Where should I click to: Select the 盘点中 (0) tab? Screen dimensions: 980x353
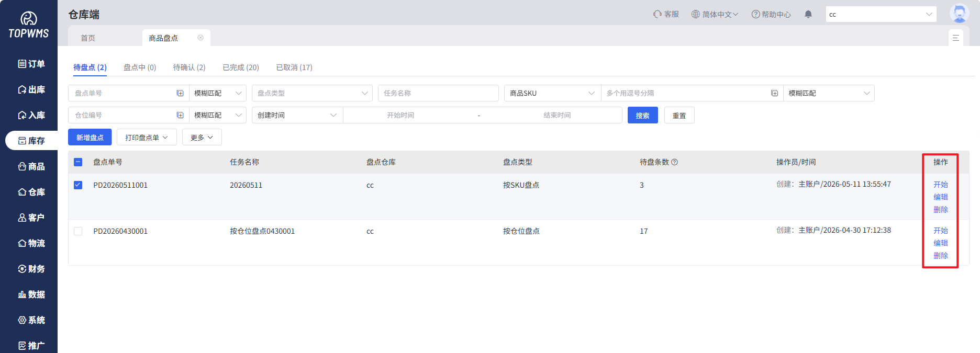click(x=140, y=67)
